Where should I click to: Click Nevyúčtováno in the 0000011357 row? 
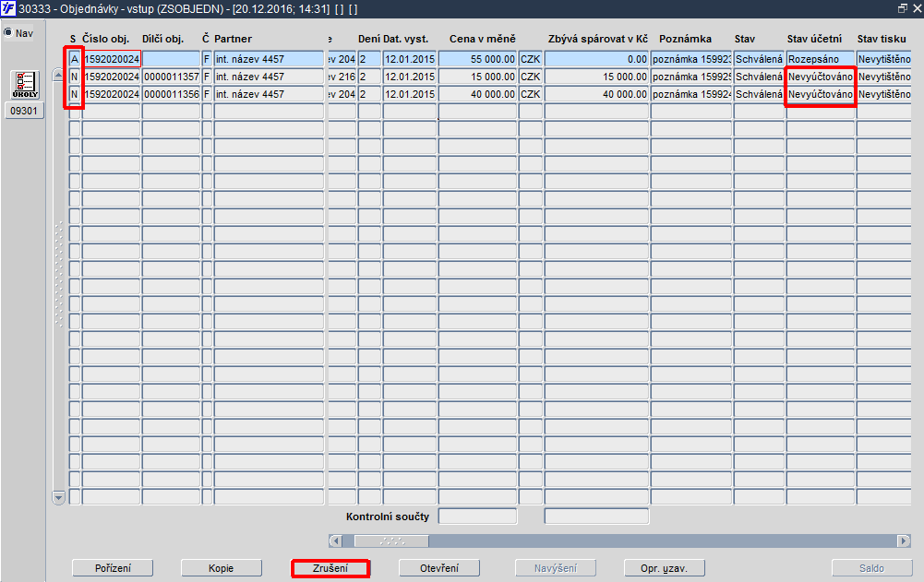(821, 77)
